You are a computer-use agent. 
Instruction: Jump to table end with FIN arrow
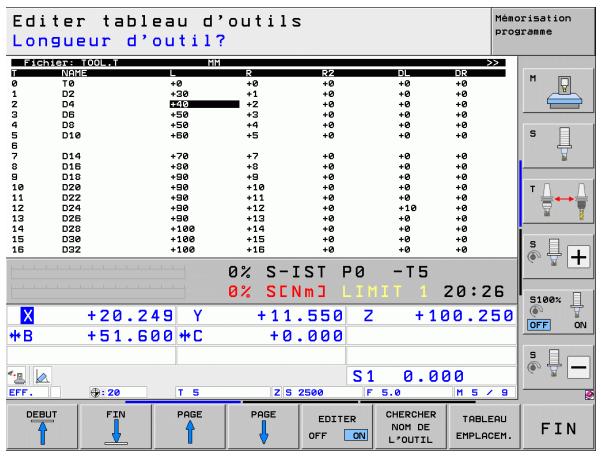(116, 427)
